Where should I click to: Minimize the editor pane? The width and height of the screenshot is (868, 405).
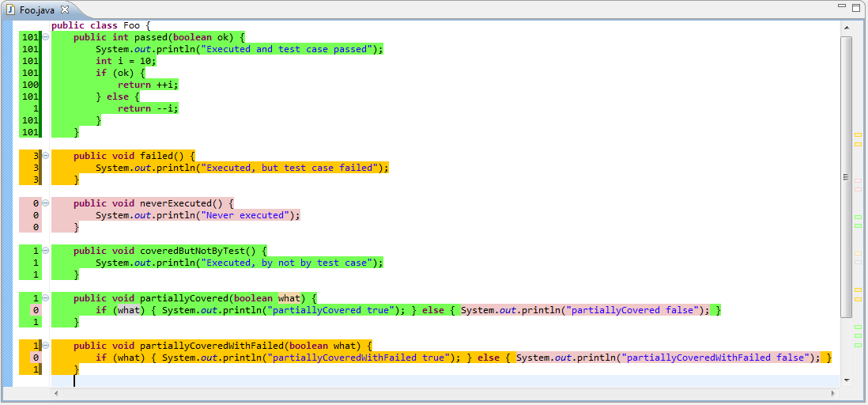[840, 8]
